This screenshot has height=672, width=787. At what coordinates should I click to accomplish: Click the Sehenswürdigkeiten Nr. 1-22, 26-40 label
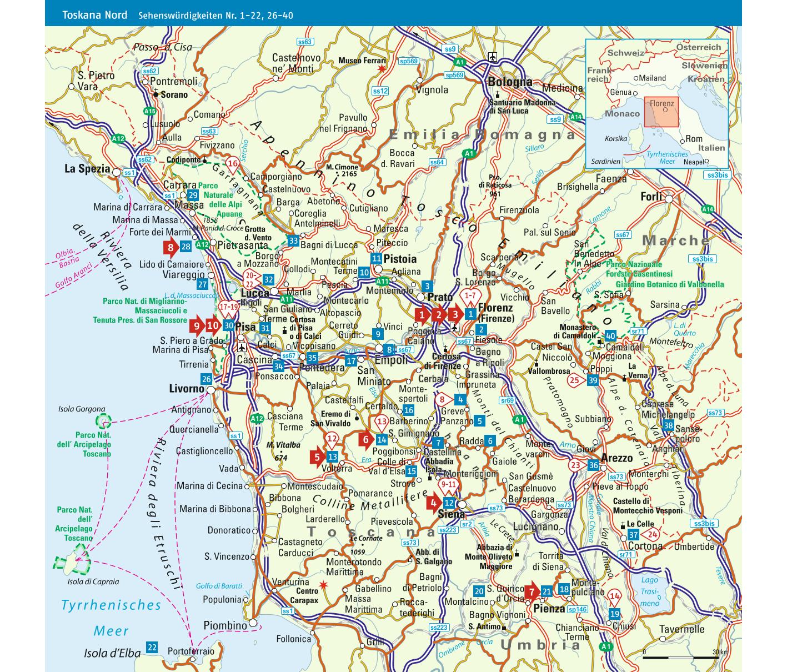212,16
